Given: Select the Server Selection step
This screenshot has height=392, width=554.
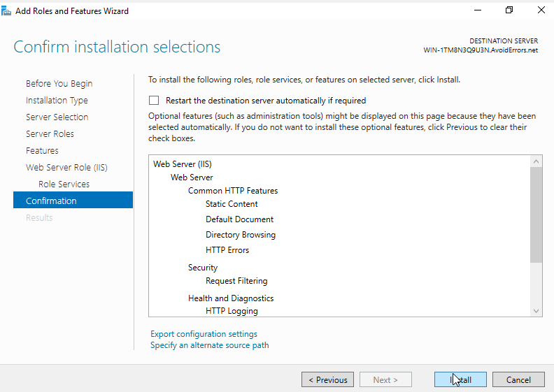Looking at the screenshot, I should [x=57, y=117].
